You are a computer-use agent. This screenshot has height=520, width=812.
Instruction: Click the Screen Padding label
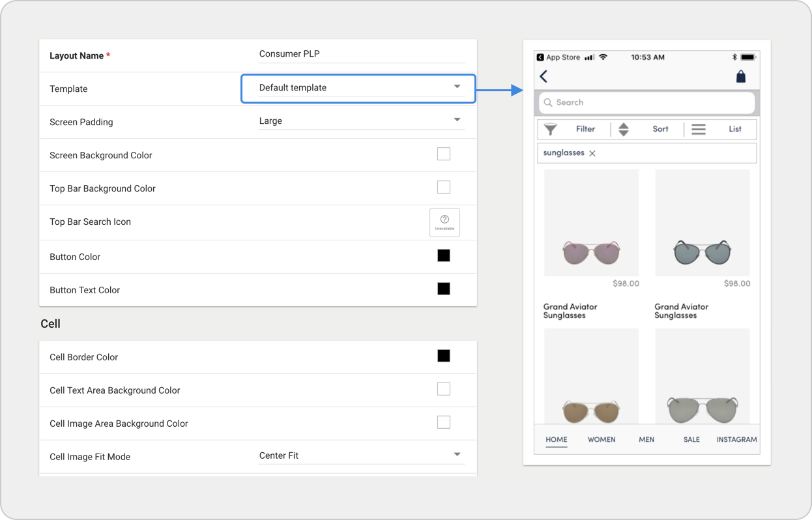click(81, 123)
